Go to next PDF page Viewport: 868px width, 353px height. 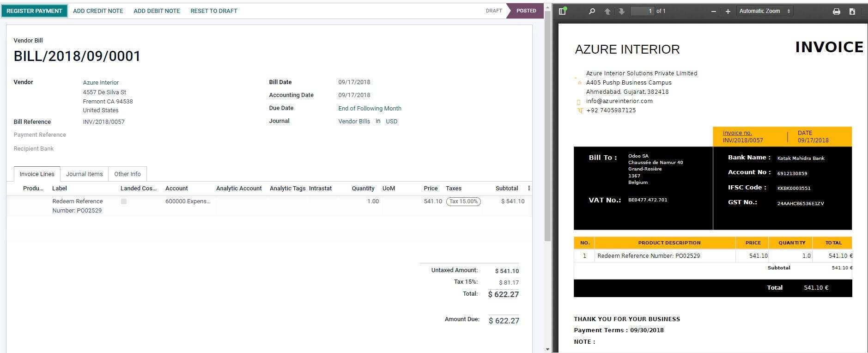[622, 11]
